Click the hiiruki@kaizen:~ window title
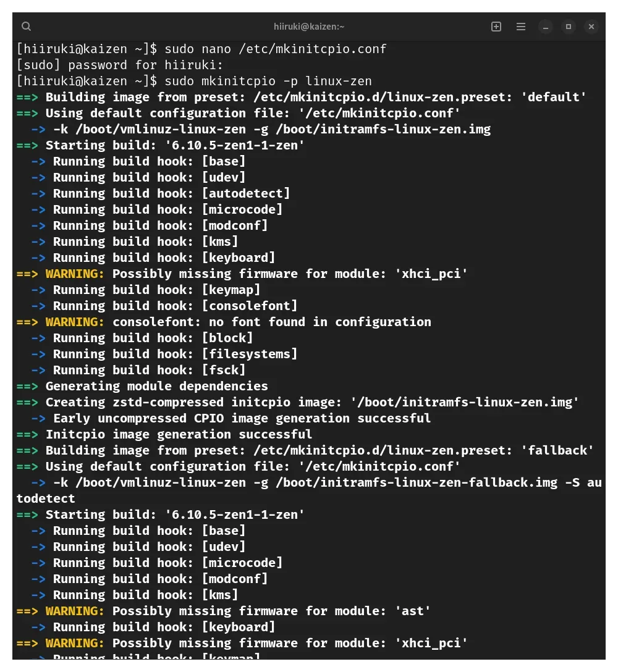The height and width of the screenshot is (672, 618). (309, 27)
